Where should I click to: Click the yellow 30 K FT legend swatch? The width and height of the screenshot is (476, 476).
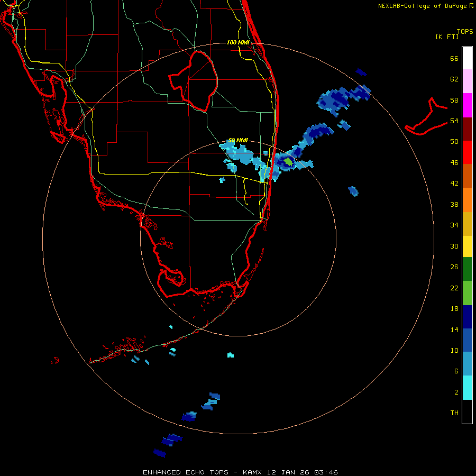pos(467,246)
